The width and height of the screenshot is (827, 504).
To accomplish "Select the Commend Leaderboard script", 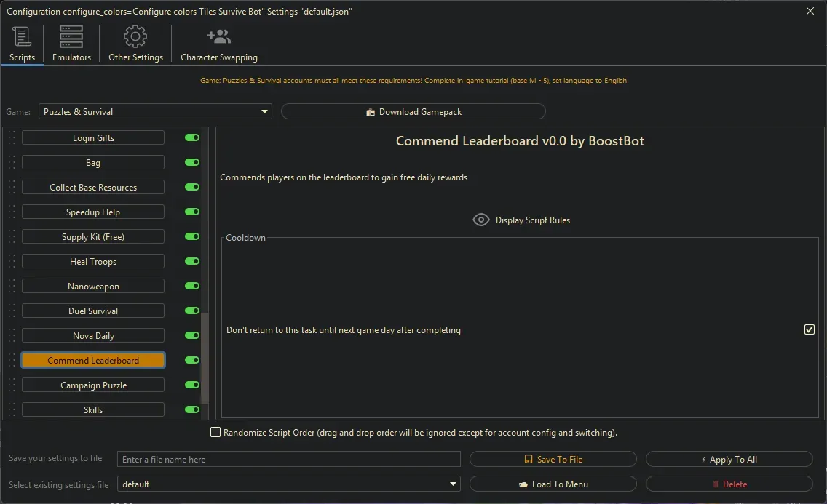I will click(93, 359).
